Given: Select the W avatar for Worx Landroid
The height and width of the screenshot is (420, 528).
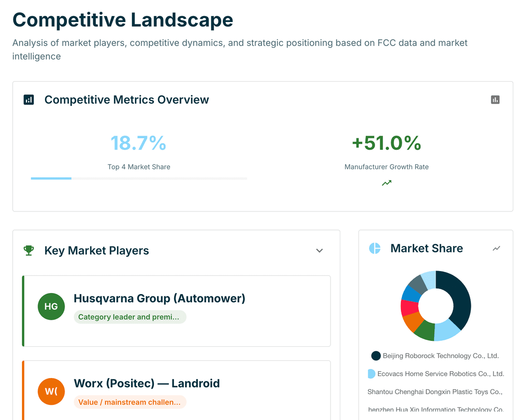Looking at the screenshot, I should [x=51, y=391].
